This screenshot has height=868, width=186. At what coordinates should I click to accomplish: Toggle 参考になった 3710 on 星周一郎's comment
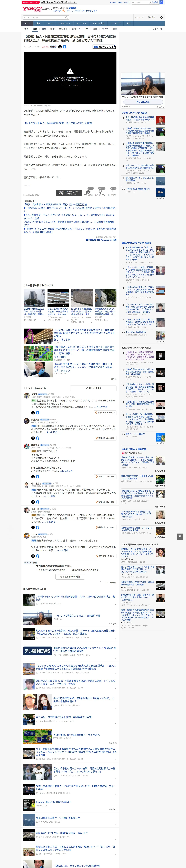click(x=105, y=527)
